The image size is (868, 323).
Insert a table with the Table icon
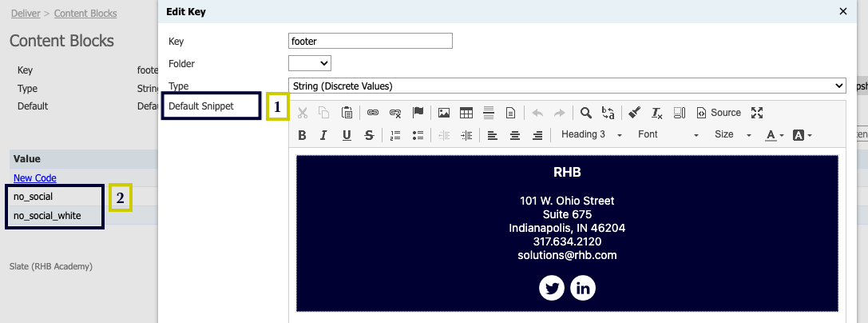click(466, 113)
